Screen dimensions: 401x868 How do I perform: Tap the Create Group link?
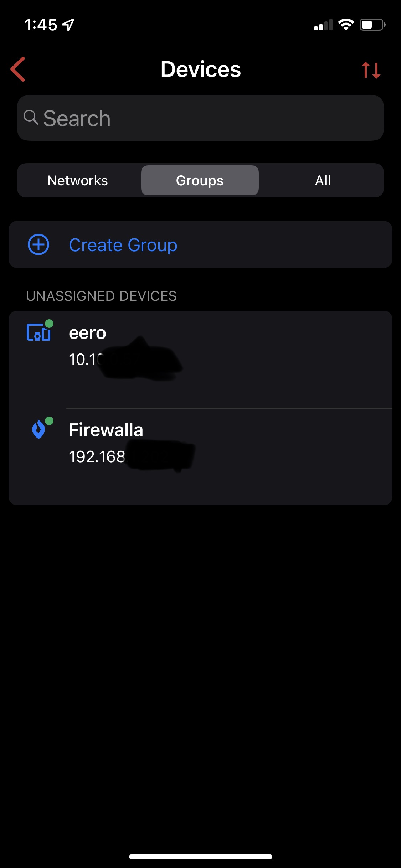(123, 245)
